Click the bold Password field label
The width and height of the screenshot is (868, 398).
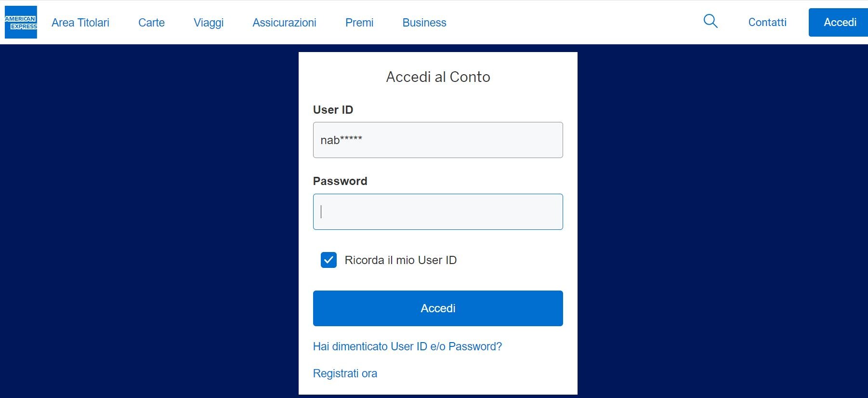pyautogui.click(x=340, y=181)
